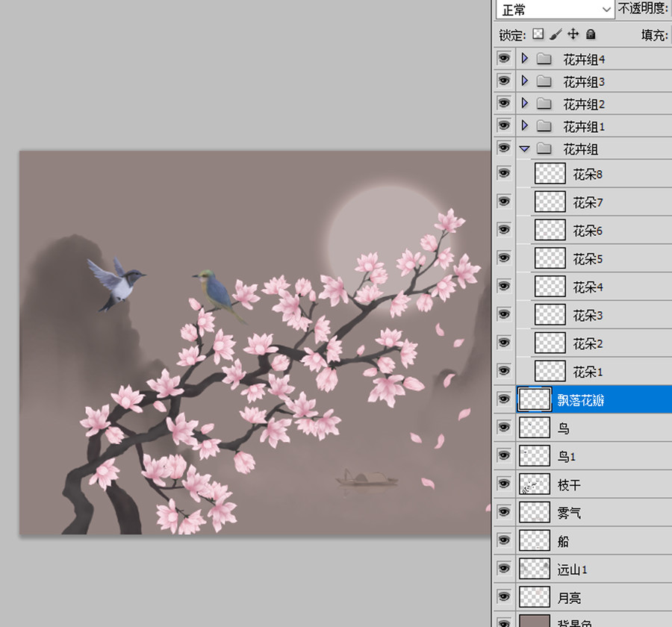Viewport: 672px width, 627px height.
Task: Click the thumbnail of the 枝干 layer
Action: click(535, 484)
